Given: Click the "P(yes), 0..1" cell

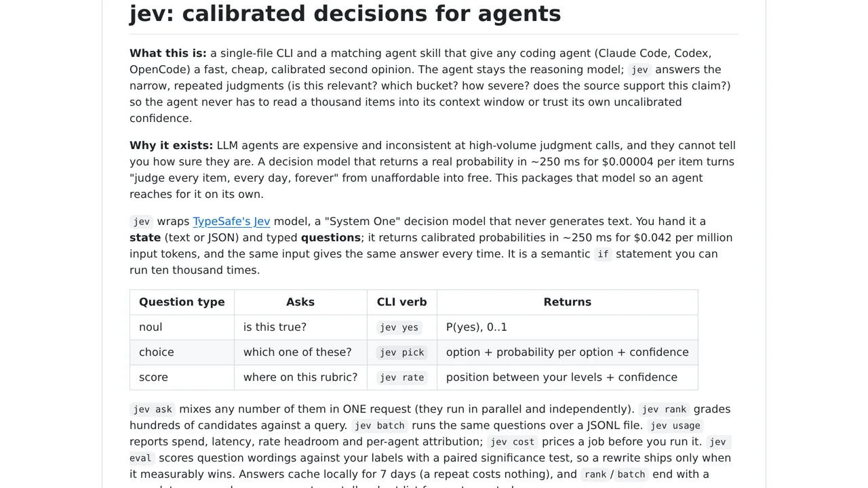Looking at the screenshot, I should click(x=568, y=327).
